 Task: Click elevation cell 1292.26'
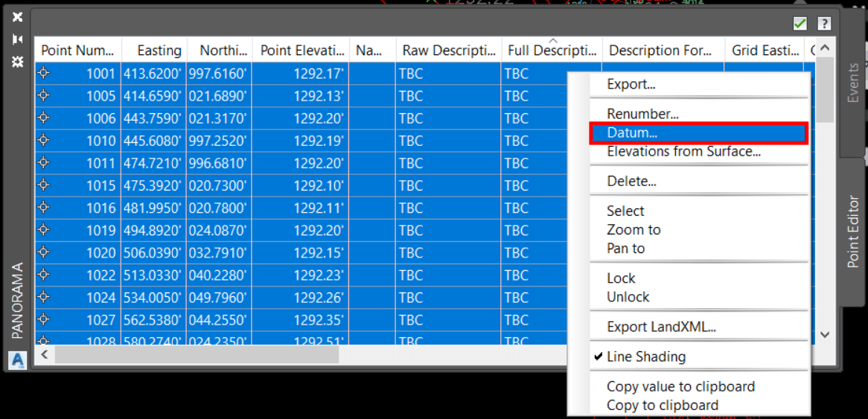(x=301, y=297)
